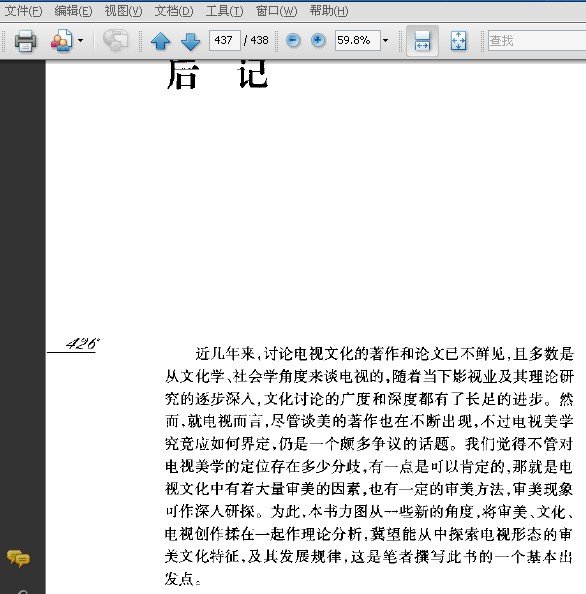Screen dimensions: 586x594
Task: Go to previous page with up arrow
Action: [161, 41]
